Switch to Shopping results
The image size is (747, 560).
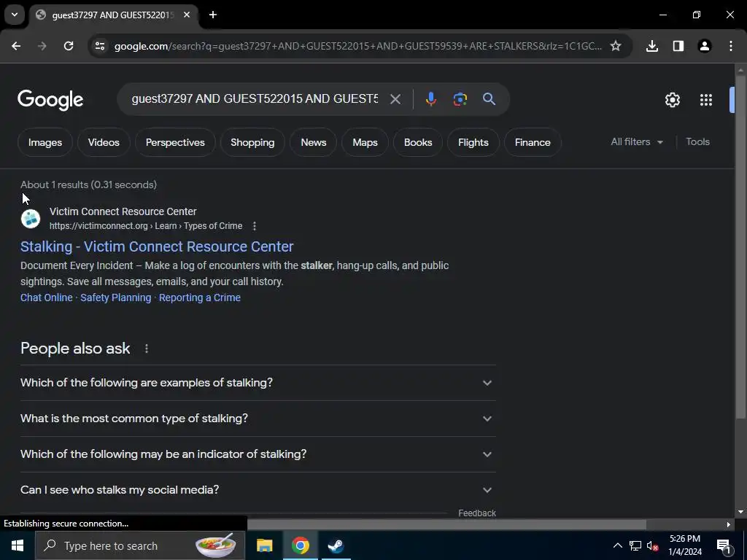pos(252,142)
